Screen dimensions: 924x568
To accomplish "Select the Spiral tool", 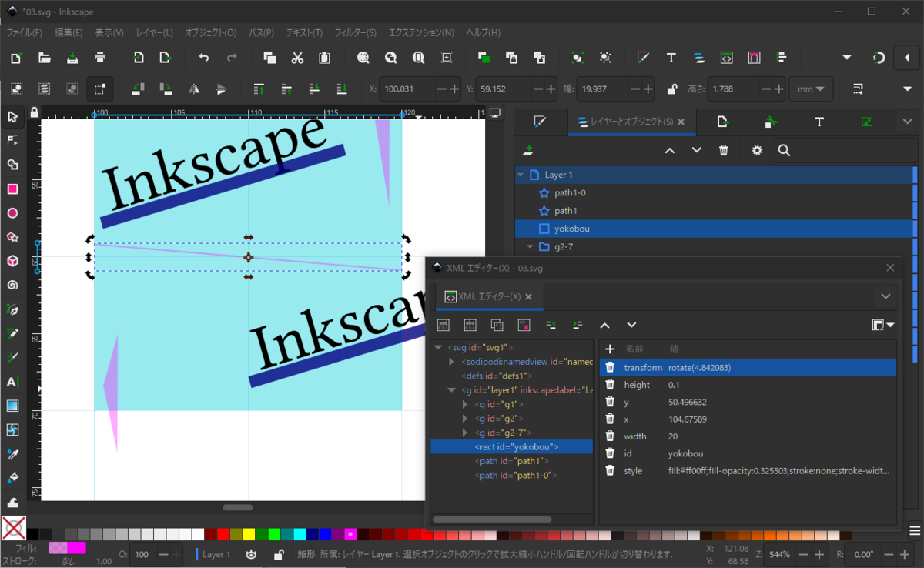I will (12, 285).
